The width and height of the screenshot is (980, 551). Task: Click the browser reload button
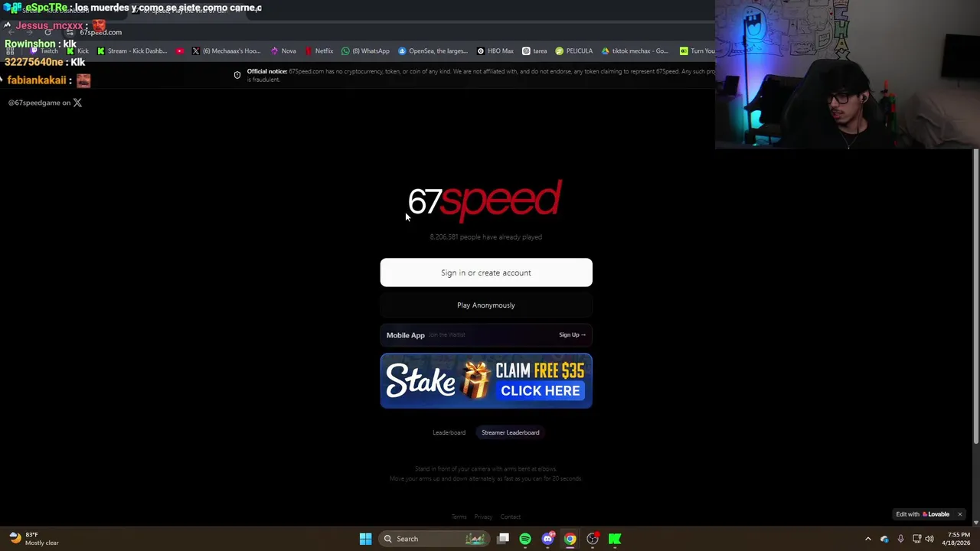pos(47,32)
